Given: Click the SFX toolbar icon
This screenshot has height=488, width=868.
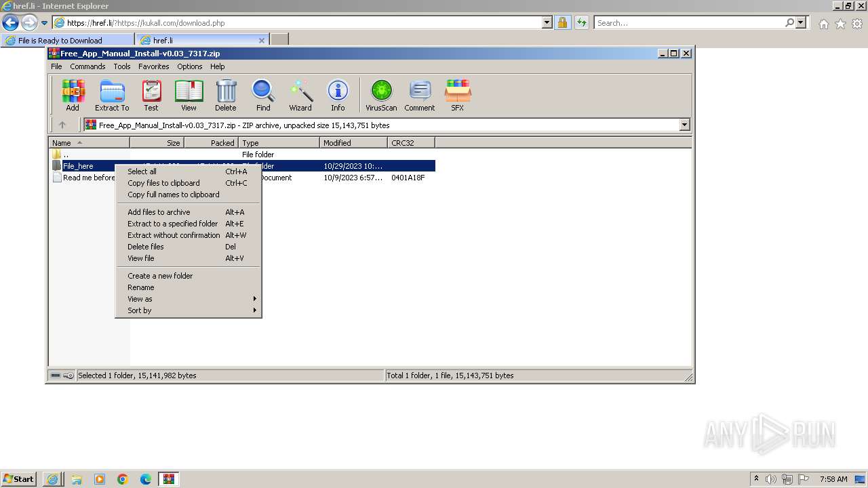Looking at the screenshot, I should 458,95.
